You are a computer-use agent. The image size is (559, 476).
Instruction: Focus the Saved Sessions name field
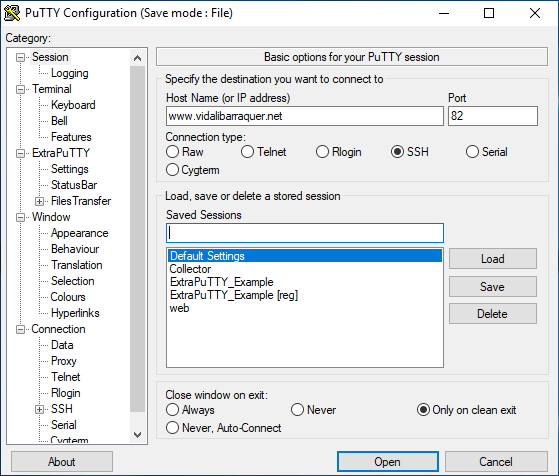[x=305, y=233]
